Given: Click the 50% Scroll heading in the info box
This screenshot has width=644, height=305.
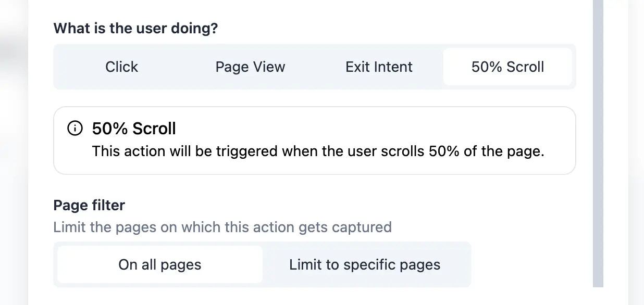Looking at the screenshot, I should (x=133, y=128).
